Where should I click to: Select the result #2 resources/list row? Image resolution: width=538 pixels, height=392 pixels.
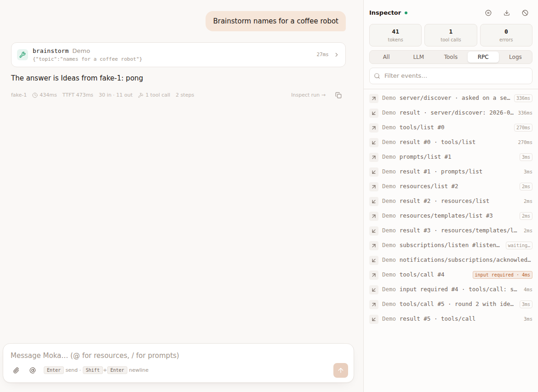point(451,202)
